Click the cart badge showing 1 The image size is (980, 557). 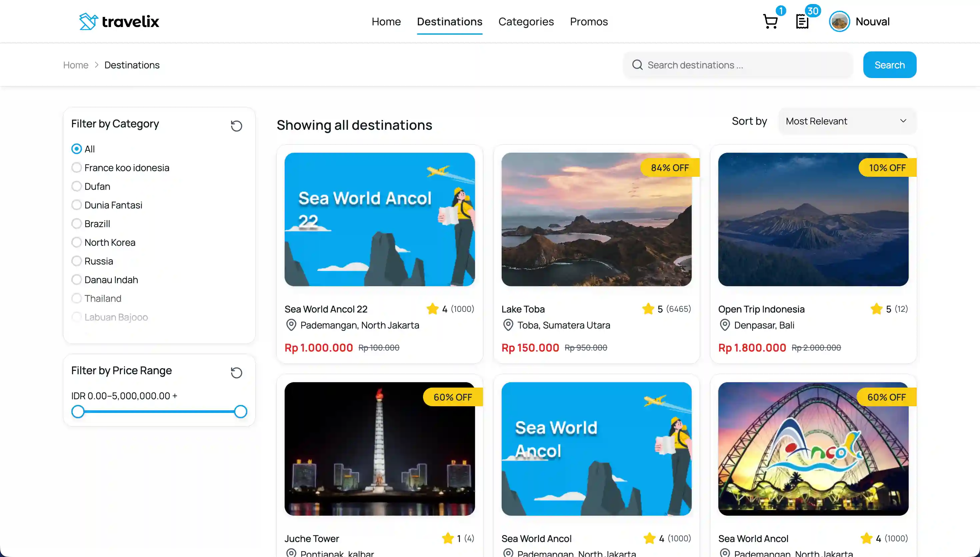click(x=781, y=11)
